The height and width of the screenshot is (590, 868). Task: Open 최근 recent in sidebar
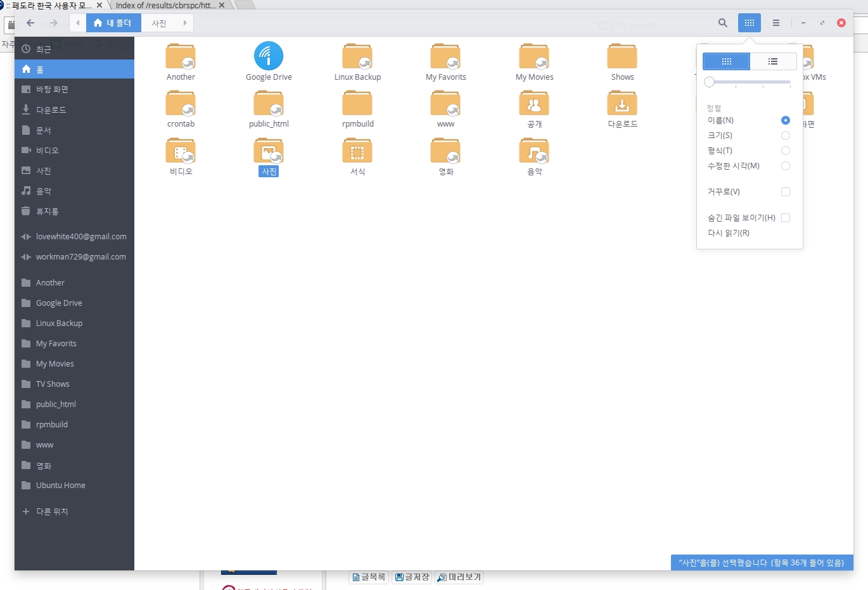pos(74,49)
